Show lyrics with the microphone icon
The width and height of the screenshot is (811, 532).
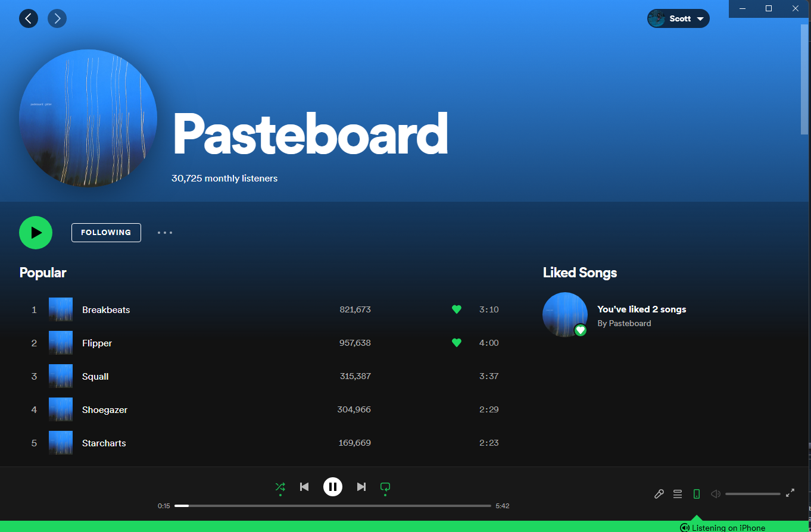(659, 494)
